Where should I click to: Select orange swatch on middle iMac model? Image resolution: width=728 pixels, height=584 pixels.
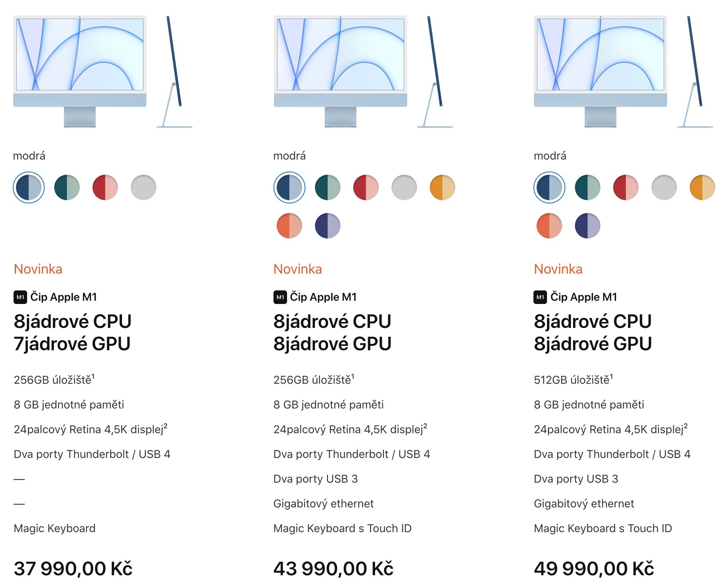pyautogui.click(x=289, y=226)
